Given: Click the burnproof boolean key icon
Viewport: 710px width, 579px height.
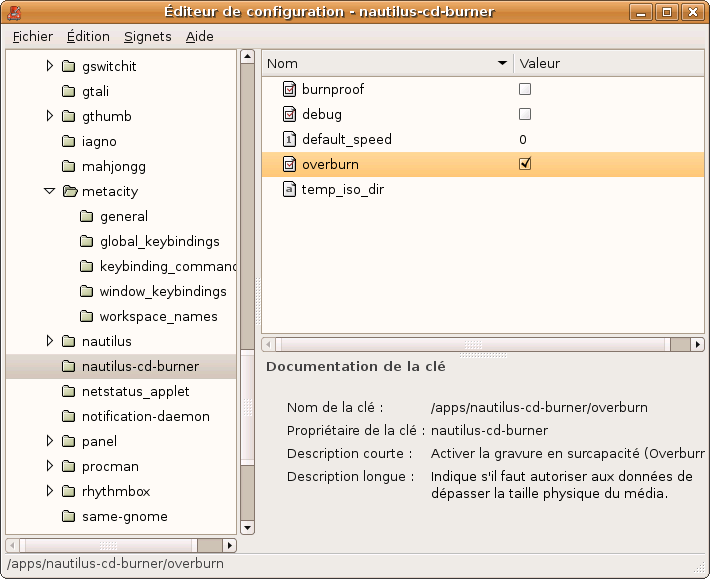Looking at the screenshot, I should pos(289,89).
